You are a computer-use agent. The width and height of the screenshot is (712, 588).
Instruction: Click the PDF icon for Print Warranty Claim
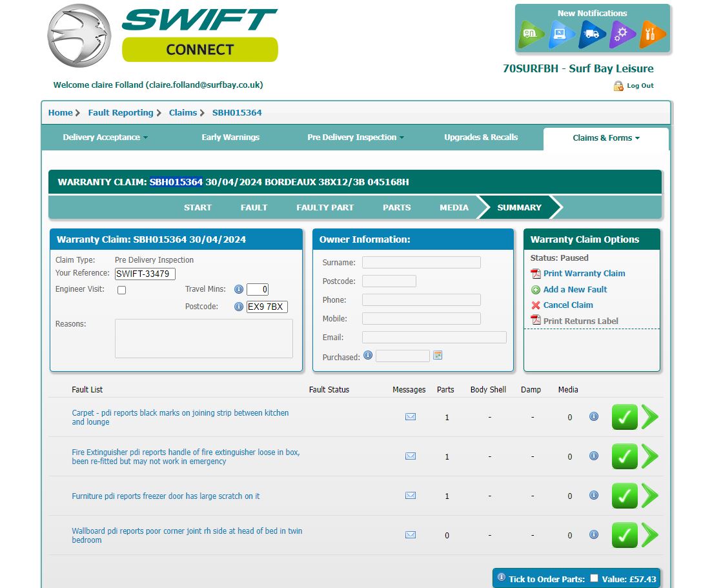(x=536, y=273)
